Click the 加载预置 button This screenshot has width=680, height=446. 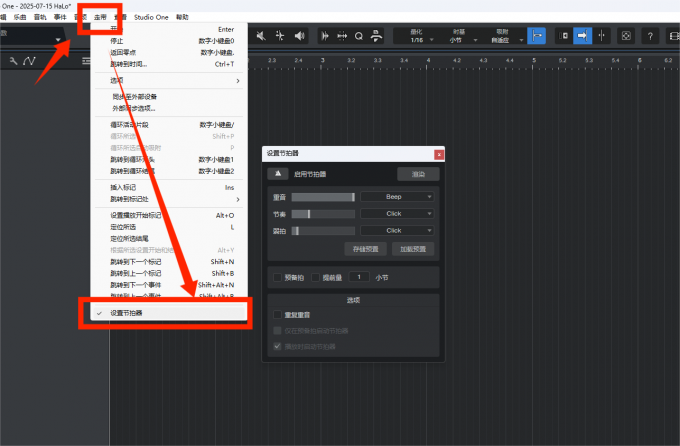[413, 249]
